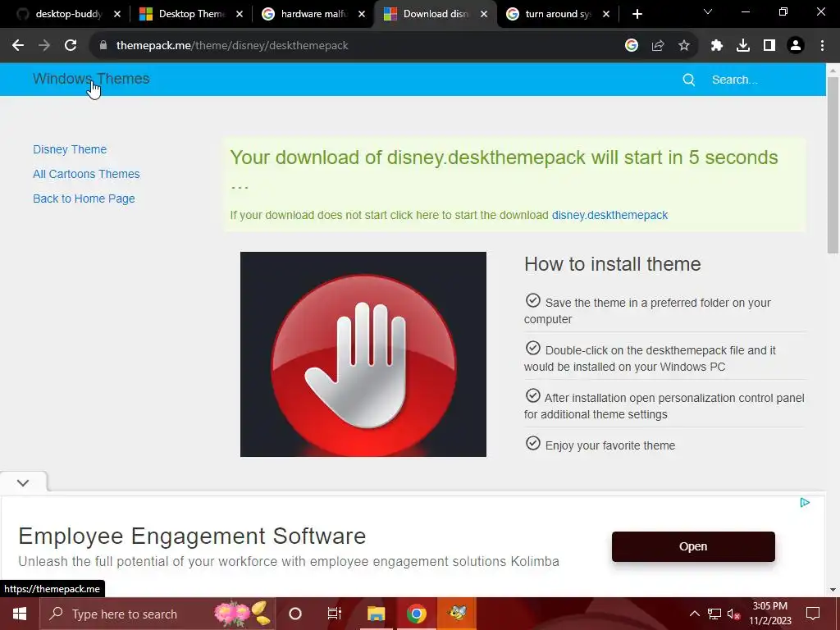Reload the themepack.me page

[x=71, y=46]
